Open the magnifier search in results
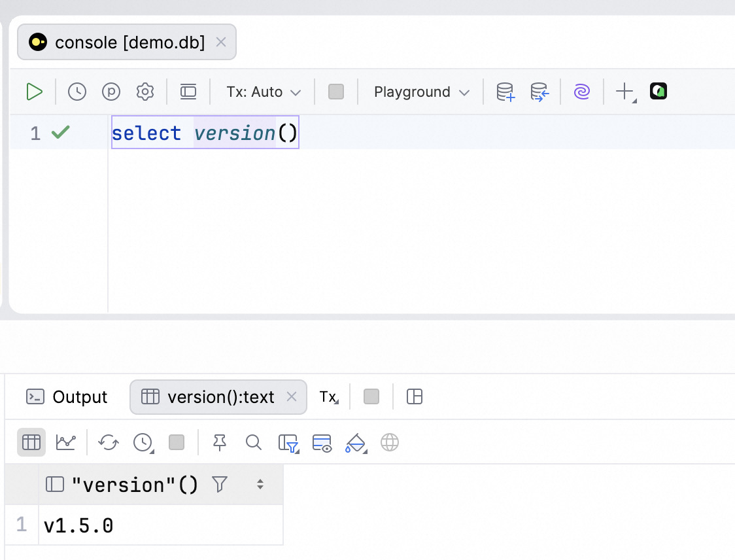The width and height of the screenshot is (735, 560). (254, 442)
